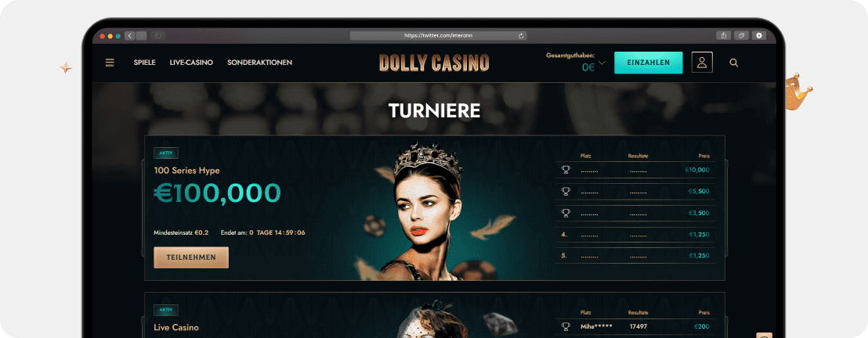This screenshot has width=868, height=338.
Task: Select the €10,000 first prize row
Action: coord(635,170)
